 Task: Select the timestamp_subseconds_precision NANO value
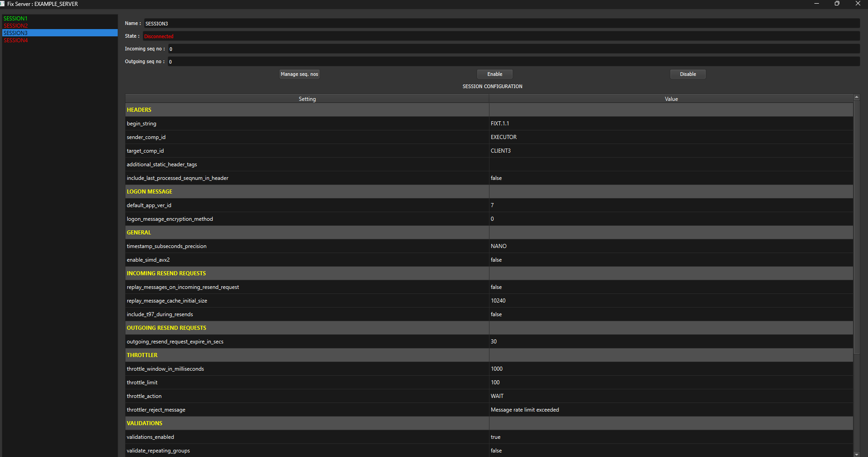(499, 246)
